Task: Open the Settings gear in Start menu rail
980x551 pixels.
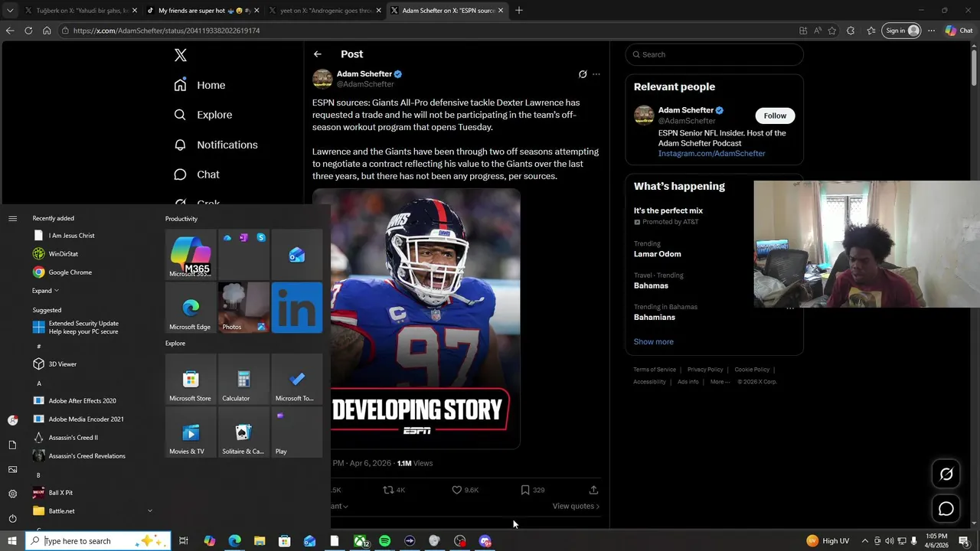Action: tap(12, 494)
